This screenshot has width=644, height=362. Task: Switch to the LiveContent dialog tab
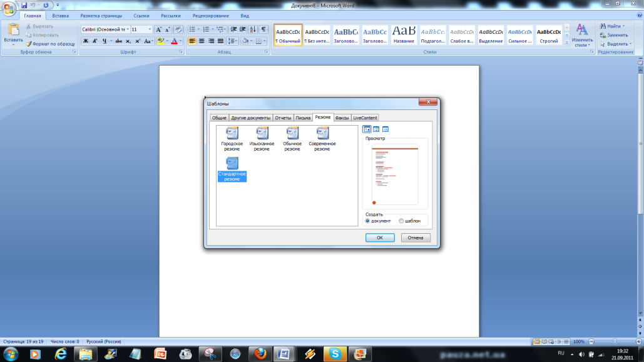365,118
